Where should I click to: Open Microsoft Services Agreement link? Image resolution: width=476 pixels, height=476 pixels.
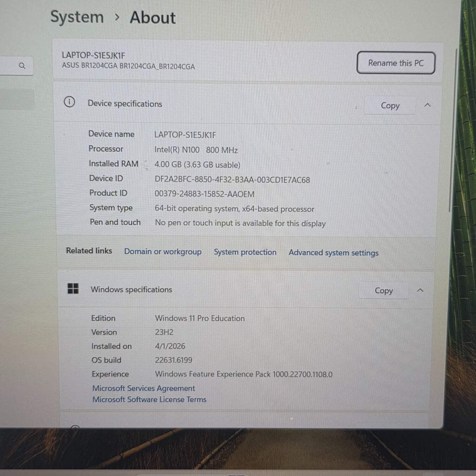[x=143, y=388]
